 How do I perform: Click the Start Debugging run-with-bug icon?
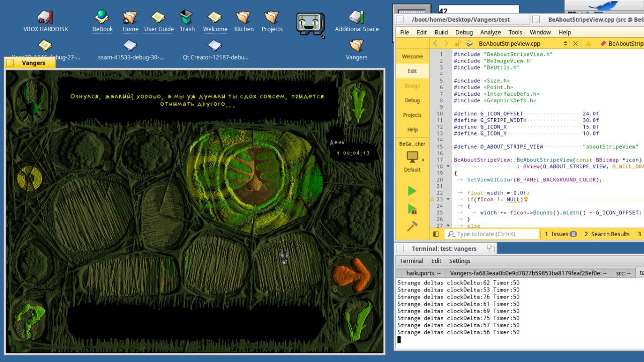(412, 209)
